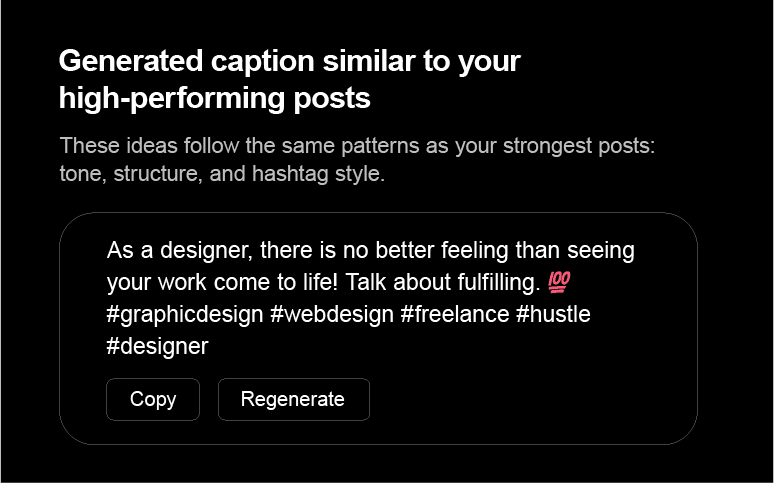Click the red 100 emoji
Screen dimensions: 774x483
[x=559, y=282]
